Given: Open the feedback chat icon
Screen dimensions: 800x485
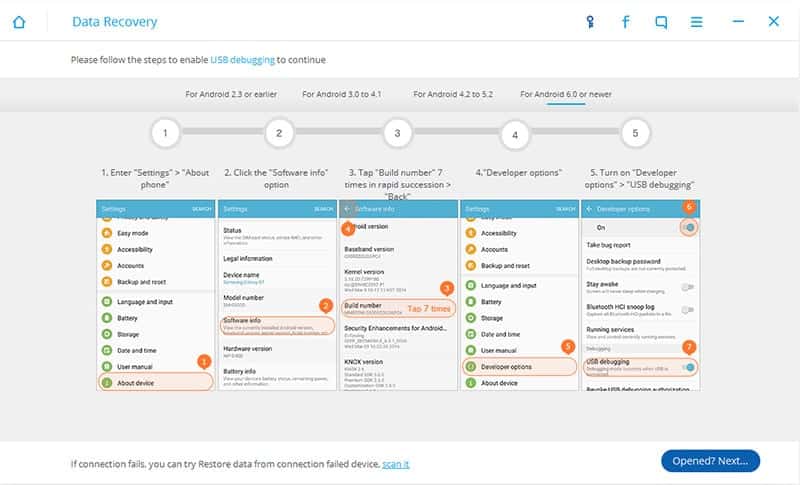Looking at the screenshot, I should click(661, 22).
